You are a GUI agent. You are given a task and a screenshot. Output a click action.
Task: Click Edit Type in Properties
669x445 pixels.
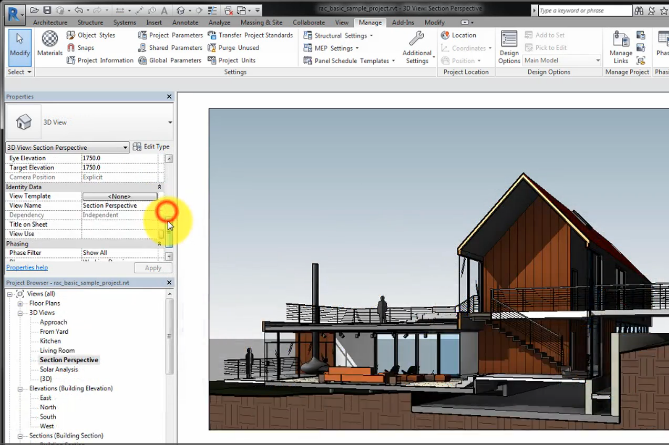[x=151, y=147]
